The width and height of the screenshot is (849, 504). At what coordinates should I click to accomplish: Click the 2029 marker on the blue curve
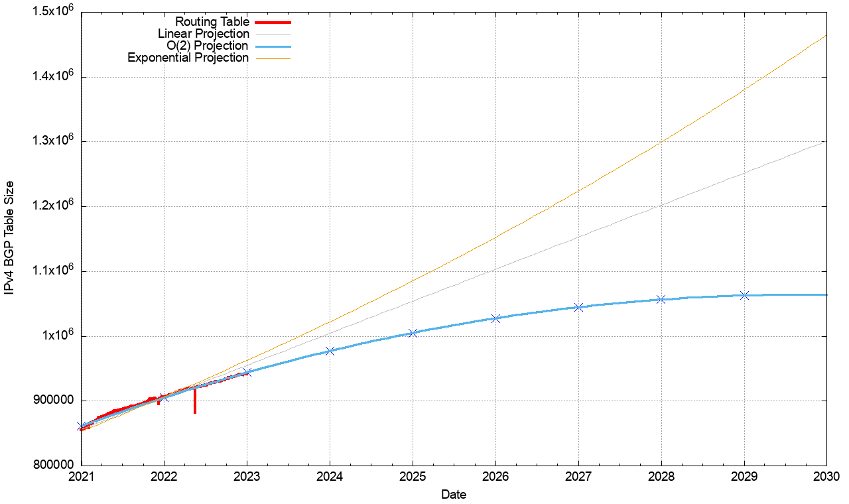744,295
